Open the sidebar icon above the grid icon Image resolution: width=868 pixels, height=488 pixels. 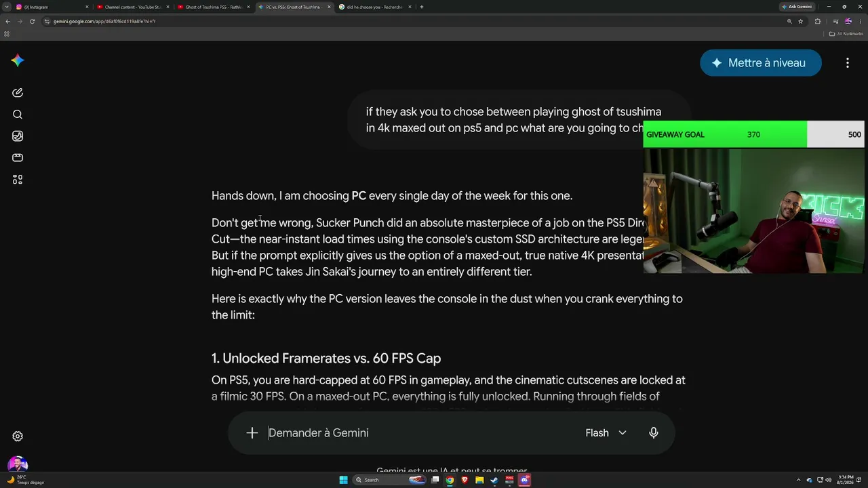click(x=18, y=158)
